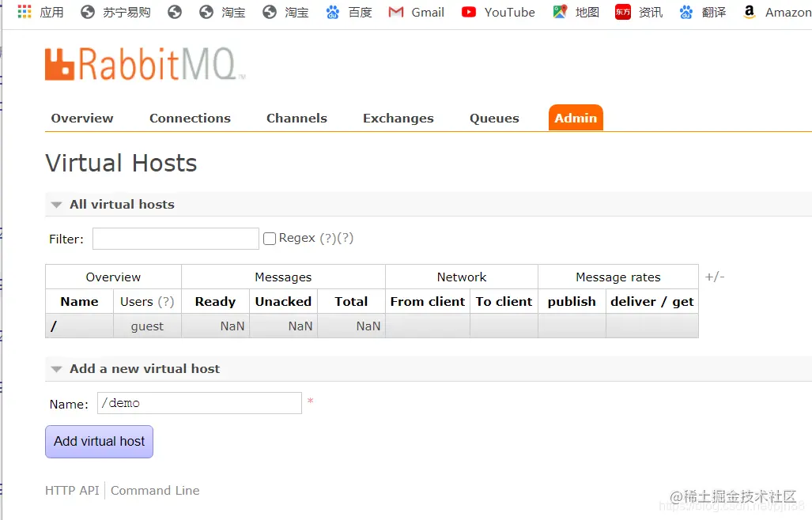Toggle the Regex checkbox
The height and width of the screenshot is (520, 812).
coord(270,239)
